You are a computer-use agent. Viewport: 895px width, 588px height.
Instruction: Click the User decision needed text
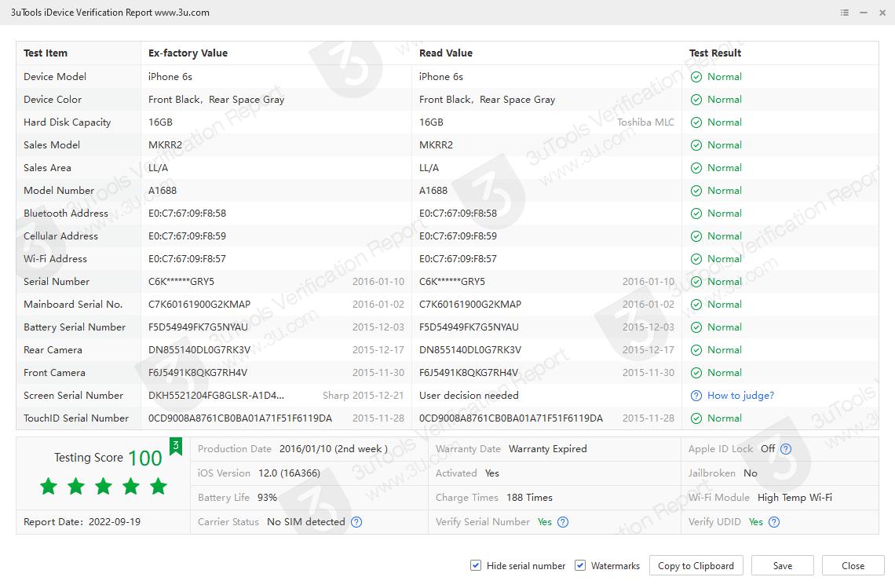tap(469, 396)
